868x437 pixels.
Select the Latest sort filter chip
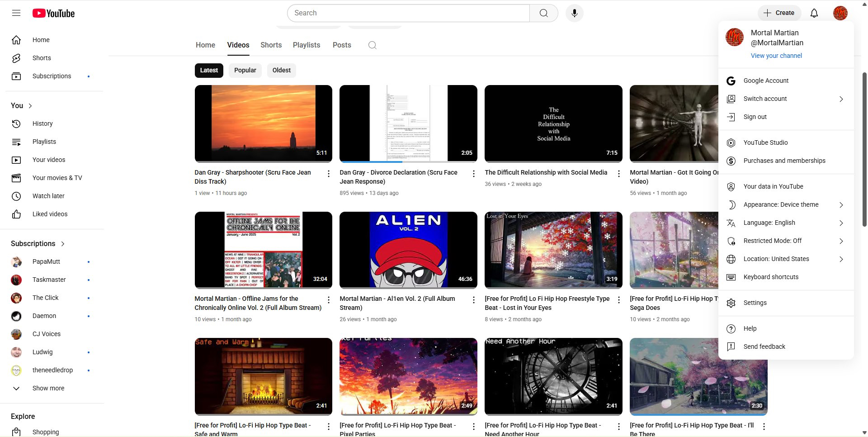(209, 70)
